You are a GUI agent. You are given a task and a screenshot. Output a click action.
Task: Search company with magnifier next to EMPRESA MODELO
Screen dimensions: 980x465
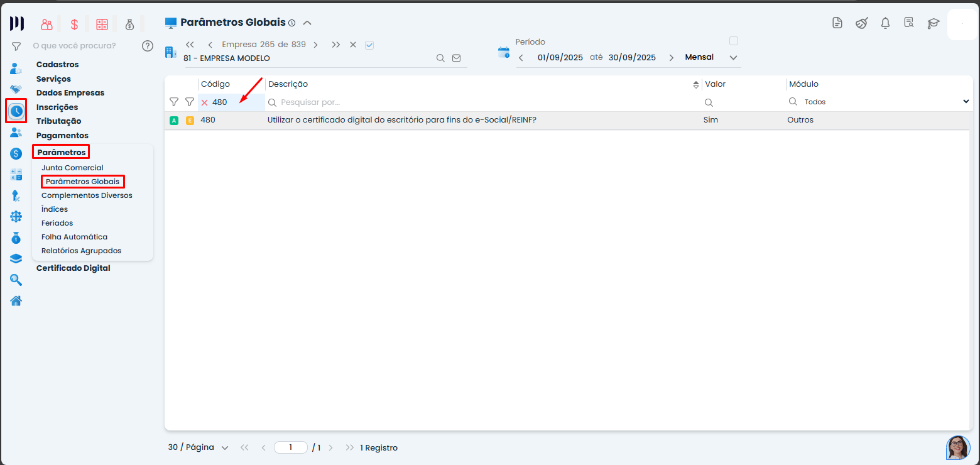[441, 58]
